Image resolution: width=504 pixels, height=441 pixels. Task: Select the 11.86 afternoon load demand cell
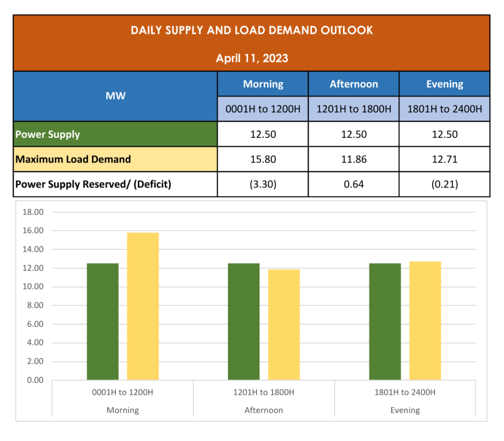(x=353, y=159)
